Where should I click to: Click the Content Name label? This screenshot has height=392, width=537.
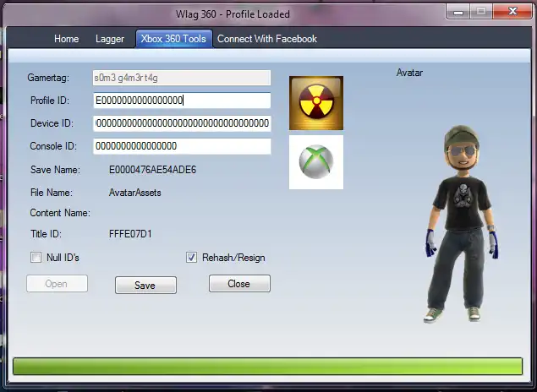60,213
